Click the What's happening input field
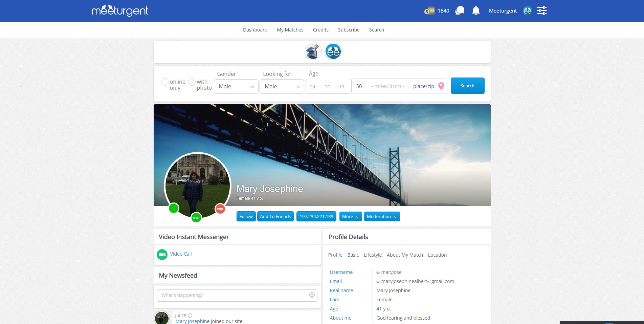This screenshot has height=324, width=644. (234, 295)
